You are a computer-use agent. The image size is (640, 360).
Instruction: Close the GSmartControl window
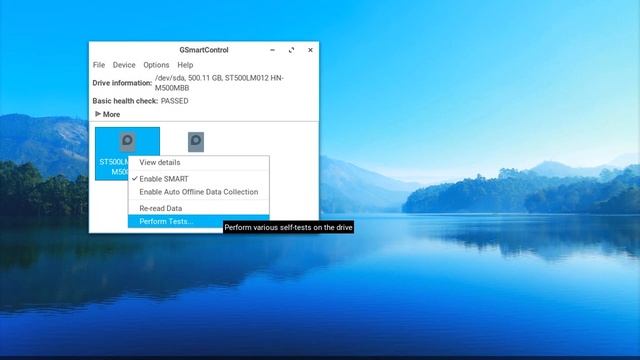click(x=310, y=50)
